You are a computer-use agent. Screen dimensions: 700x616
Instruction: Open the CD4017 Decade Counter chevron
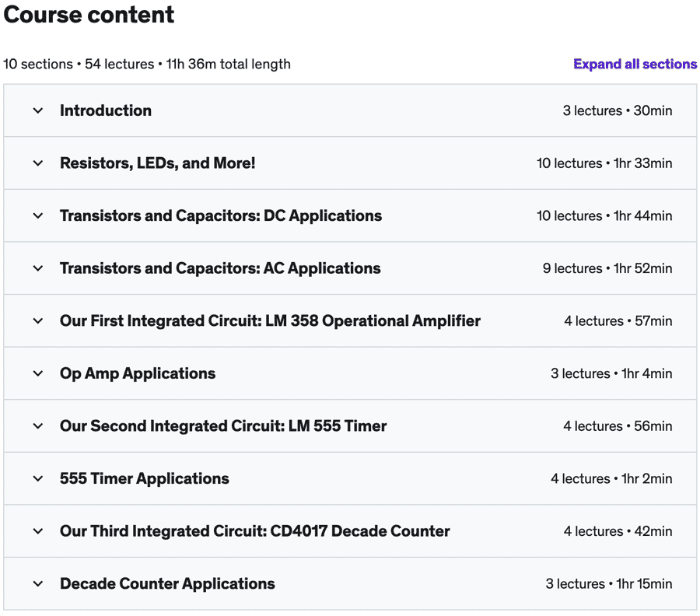pyautogui.click(x=38, y=531)
